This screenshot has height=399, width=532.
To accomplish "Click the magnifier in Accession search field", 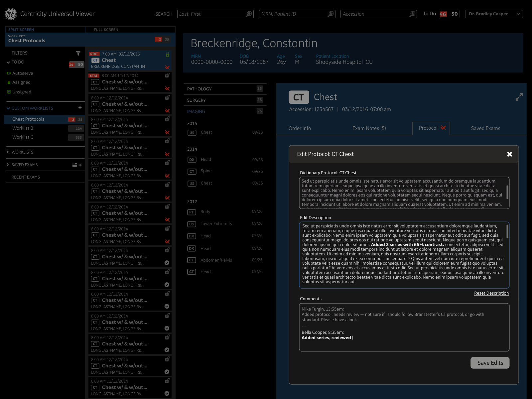I will 412,14.
